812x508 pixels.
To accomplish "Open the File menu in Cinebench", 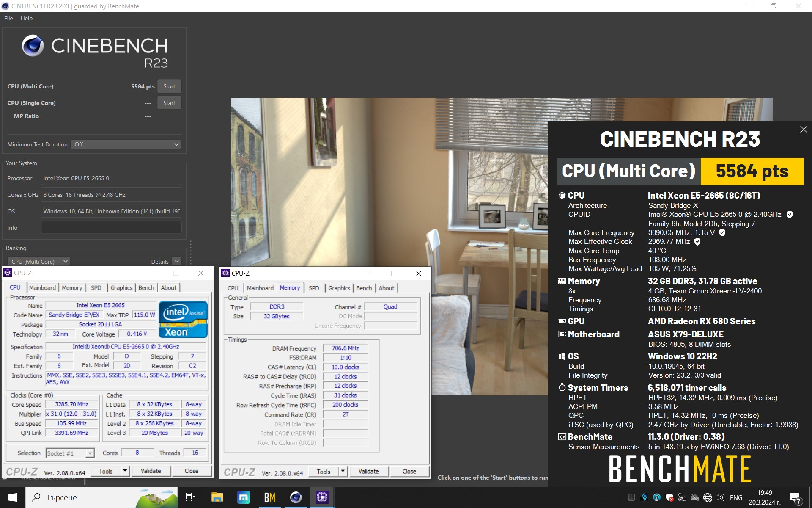I will click(x=8, y=18).
